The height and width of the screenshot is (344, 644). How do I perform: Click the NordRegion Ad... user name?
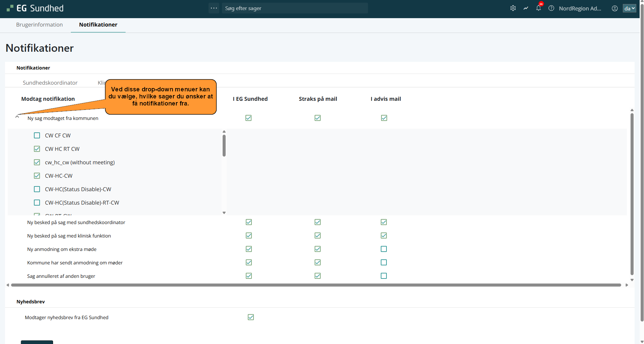pos(580,8)
